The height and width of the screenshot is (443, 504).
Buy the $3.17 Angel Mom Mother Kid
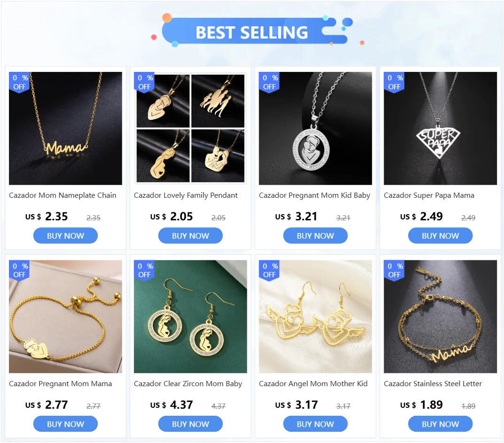pyautogui.click(x=315, y=424)
